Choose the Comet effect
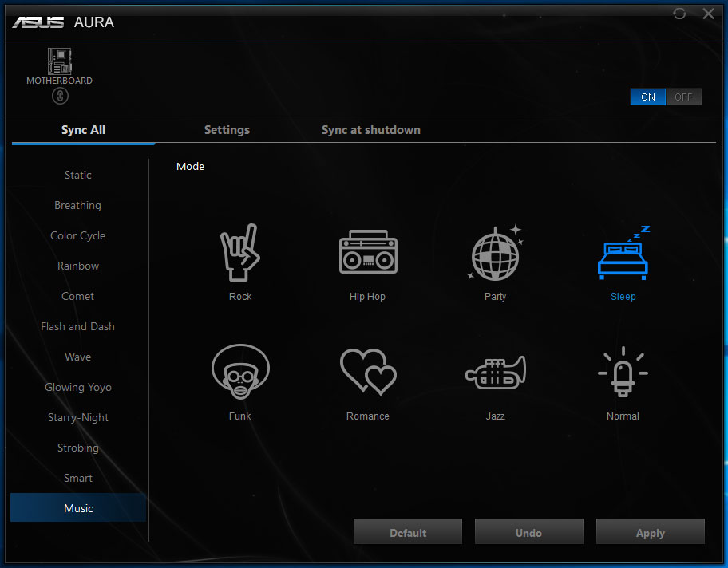Viewport: 728px width, 568px height. [x=78, y=296]
